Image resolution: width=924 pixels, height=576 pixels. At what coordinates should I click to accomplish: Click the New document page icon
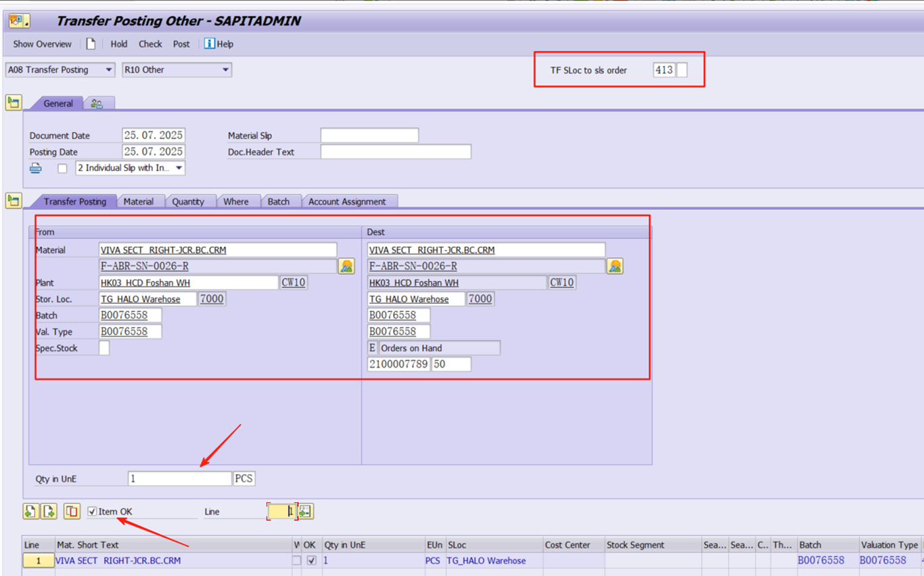[x=91, y=44]
